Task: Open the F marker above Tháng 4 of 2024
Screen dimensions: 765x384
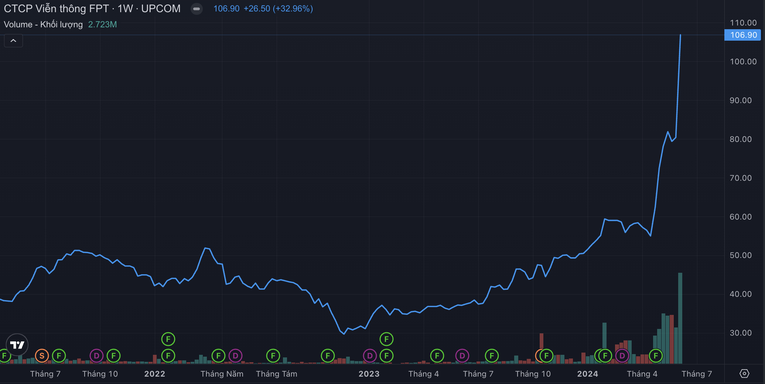Action: [656, 356]
